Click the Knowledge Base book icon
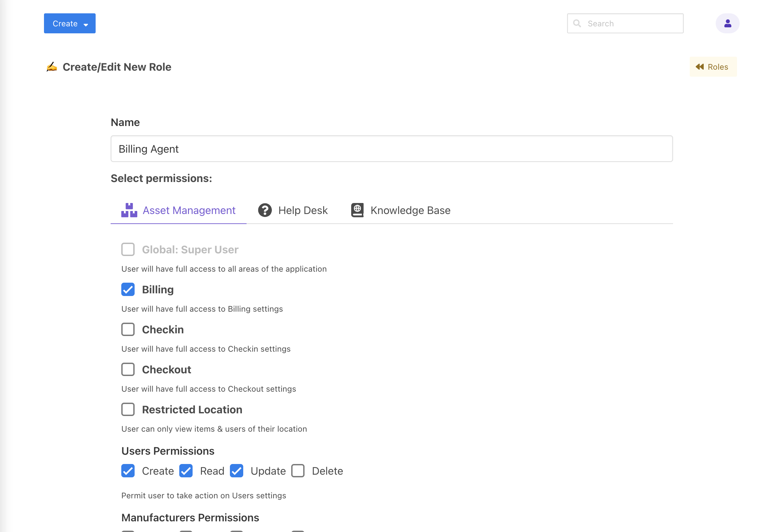This screenshot has width=777, height=532. 357,210
